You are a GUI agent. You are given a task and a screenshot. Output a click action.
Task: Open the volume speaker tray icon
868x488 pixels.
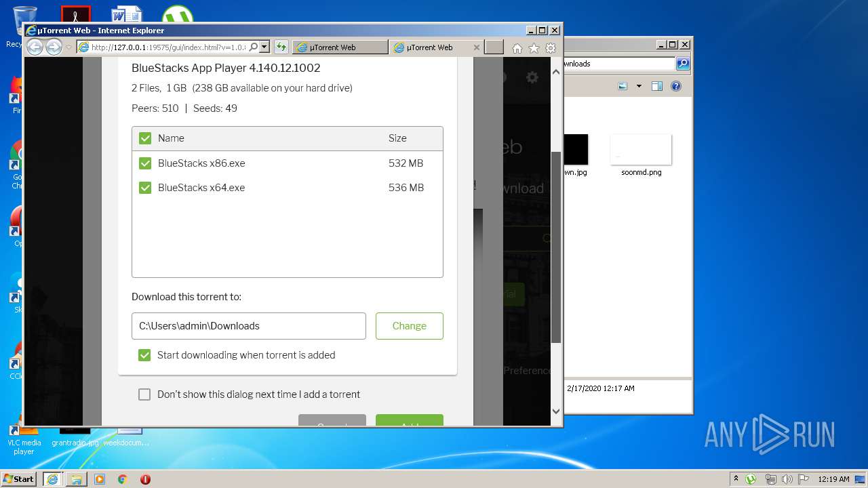[x=788, y=479]
